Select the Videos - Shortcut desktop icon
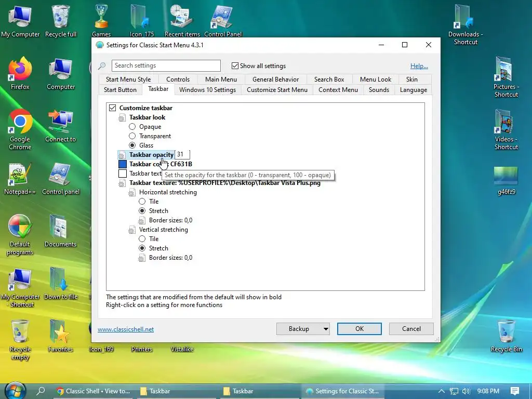The image size is (532, 399). (x=506, y=129)
